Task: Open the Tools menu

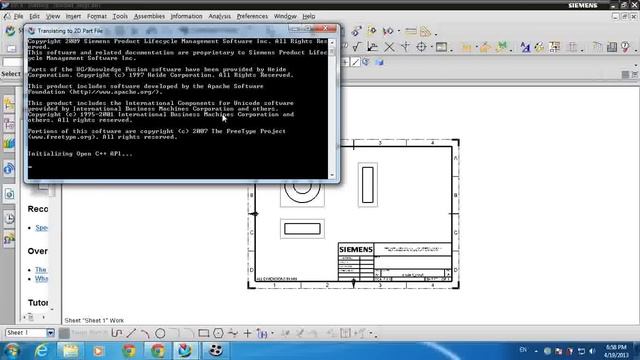Action: pos(120,16)
